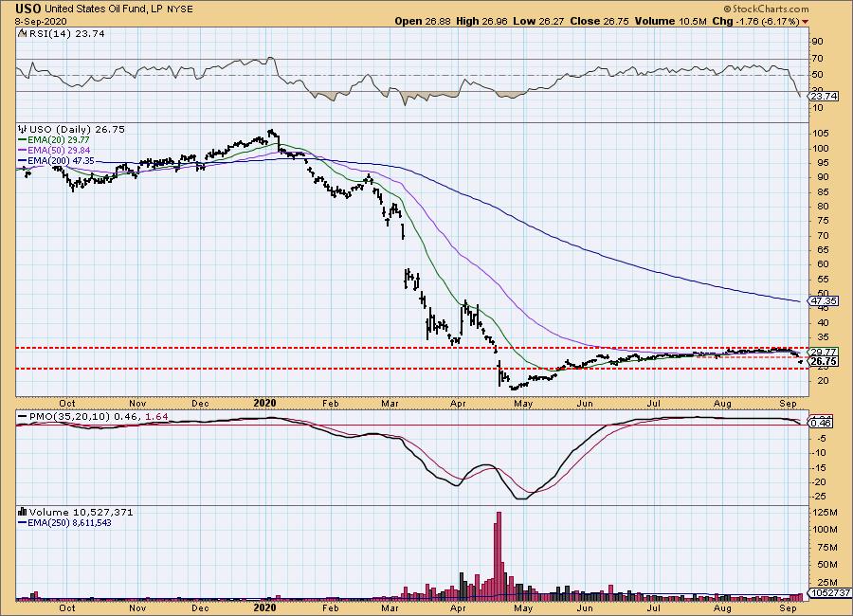Image resolution: width=853 pixels, height=616 pixels.
Task: Click the Oct month label under the volume panel
Action: 67,607
